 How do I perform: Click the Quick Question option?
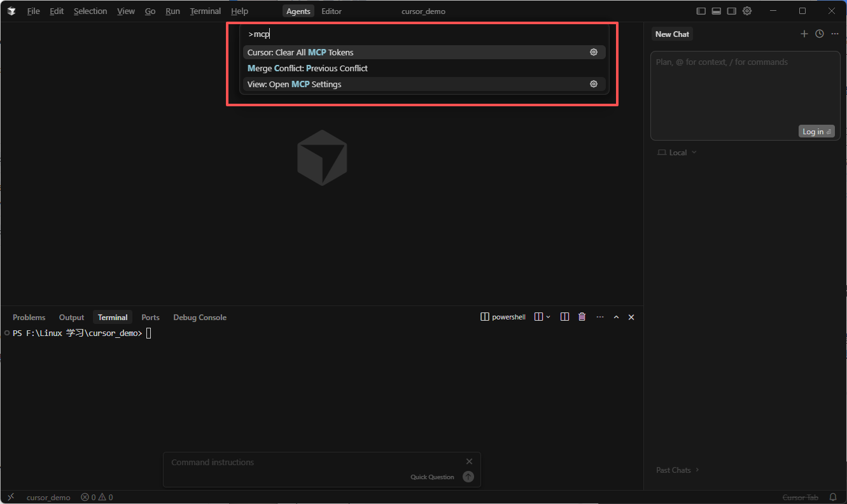[432, 477]
